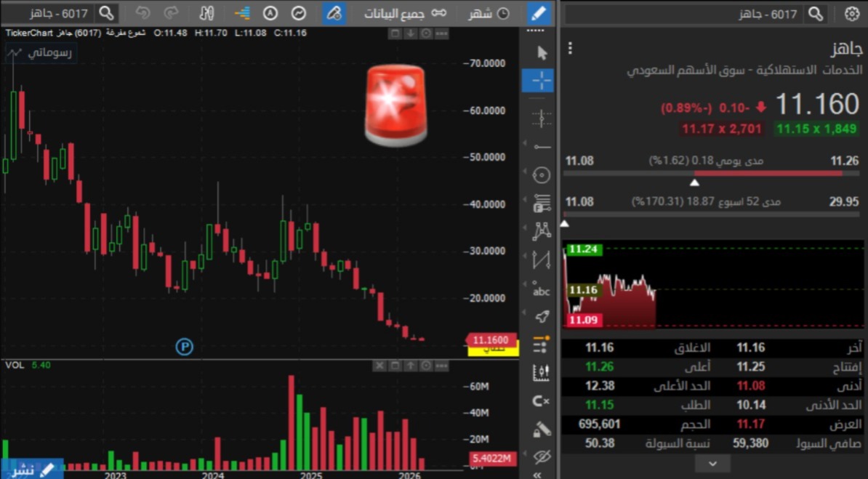868x479 pixels.
Task: Click the 11.1600 price axis label
Action: (491, 339)
